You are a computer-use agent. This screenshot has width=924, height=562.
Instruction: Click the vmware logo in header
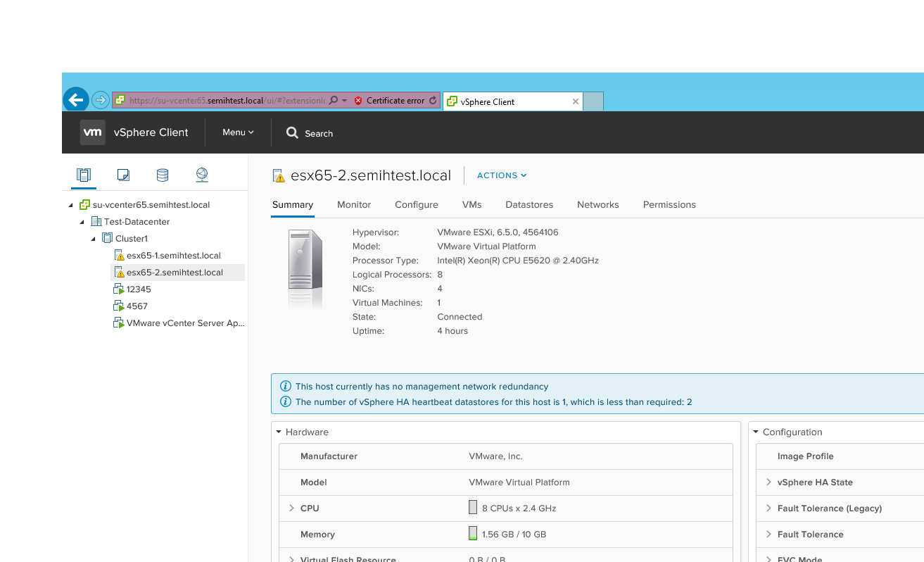(92, 132)
